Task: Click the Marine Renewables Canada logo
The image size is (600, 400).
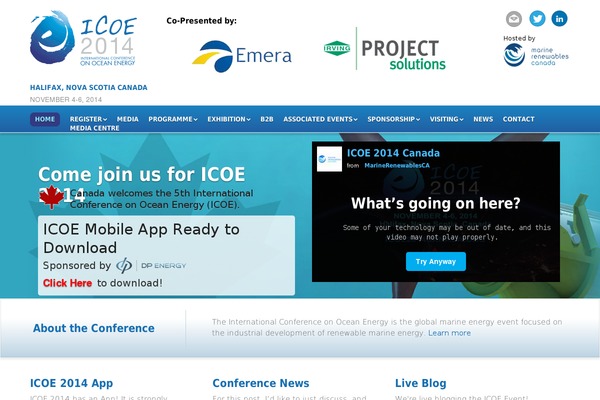Action: pos(536,55)
